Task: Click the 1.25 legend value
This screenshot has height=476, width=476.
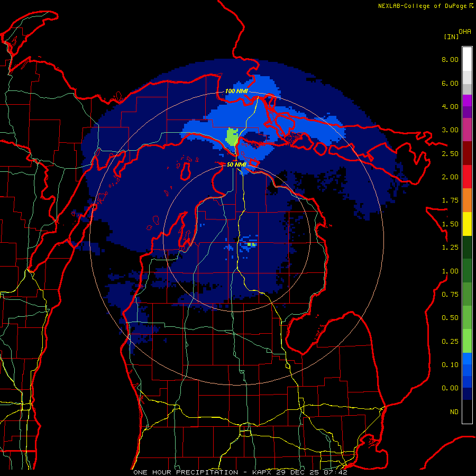Action: [x=450, y=248]
